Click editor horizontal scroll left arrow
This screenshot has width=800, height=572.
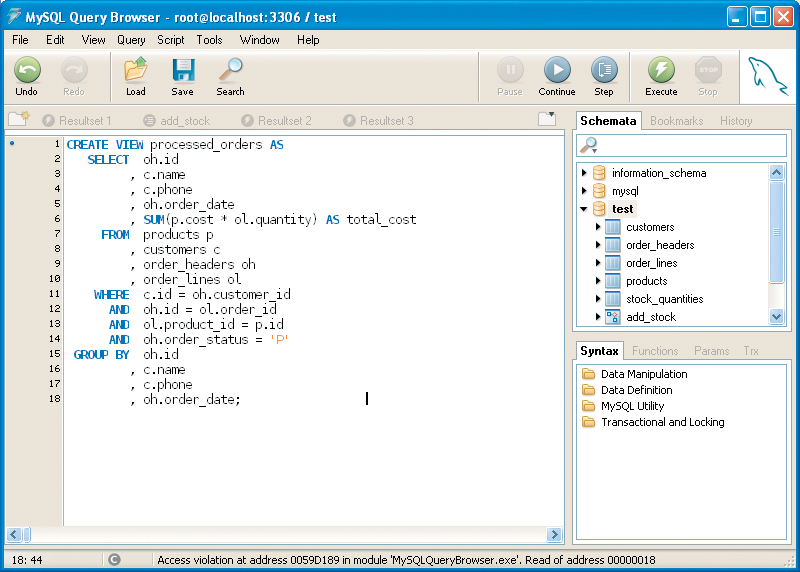(x=14, y=534)
